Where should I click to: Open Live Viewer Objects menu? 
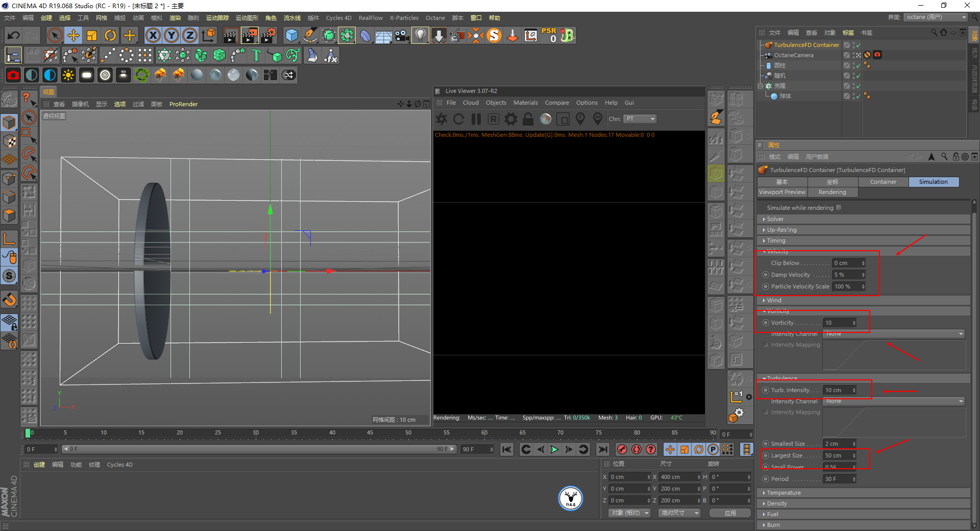(496, 103)
